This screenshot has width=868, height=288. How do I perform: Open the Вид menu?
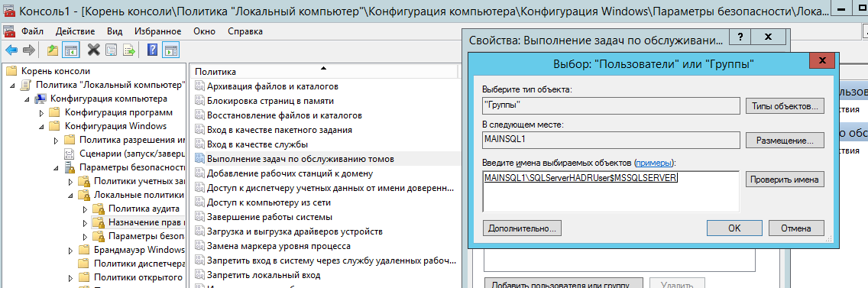(115, 31)
